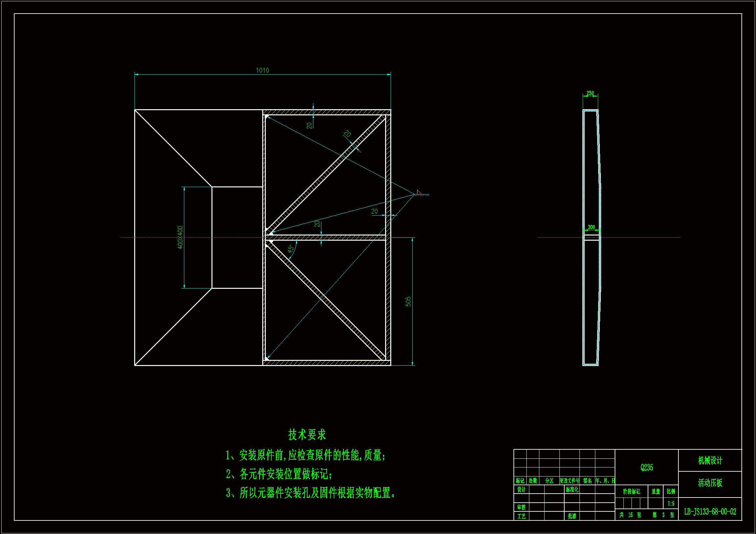Select the 45° angle dimension
The width and height of the screenshot is (756, 534).
click(x=291, y=249)
